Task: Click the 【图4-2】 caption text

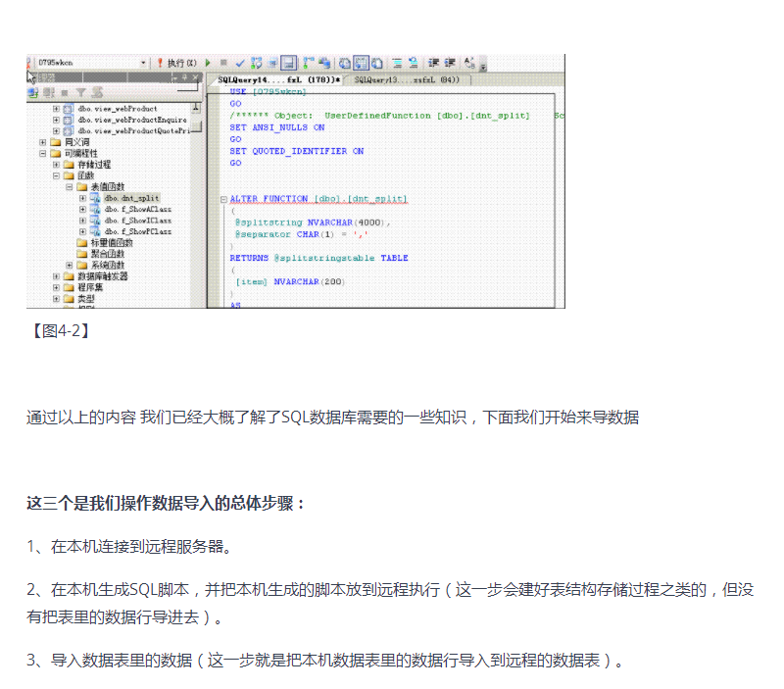Action: click(x=61, y=330)
